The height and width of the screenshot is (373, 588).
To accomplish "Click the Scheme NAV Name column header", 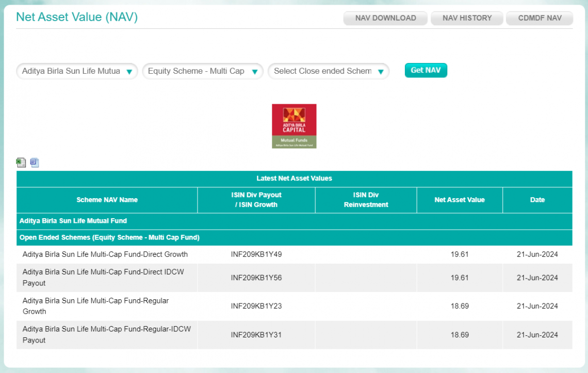I will 107,200.
